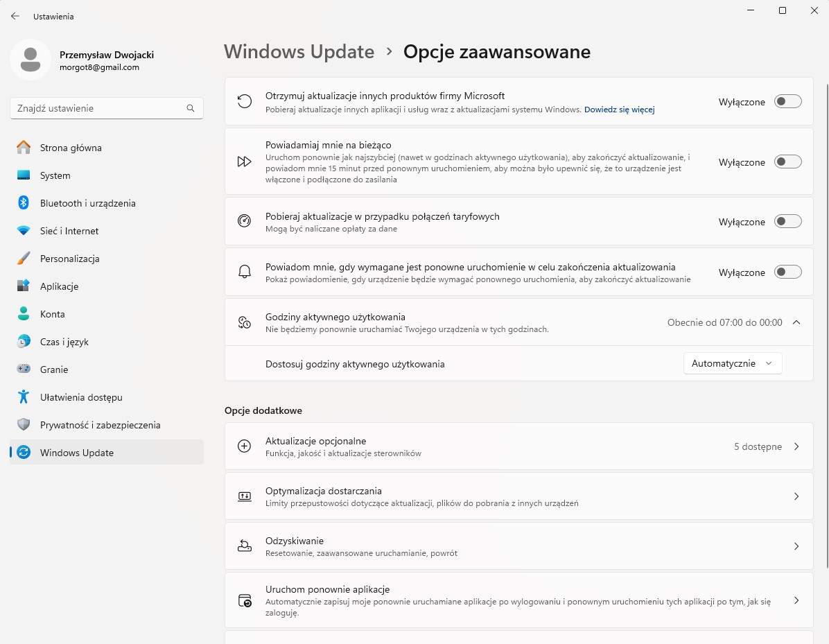Click the user profile avatar picture
Viewport: 829px width, 644px height.
tap(30, 60)
